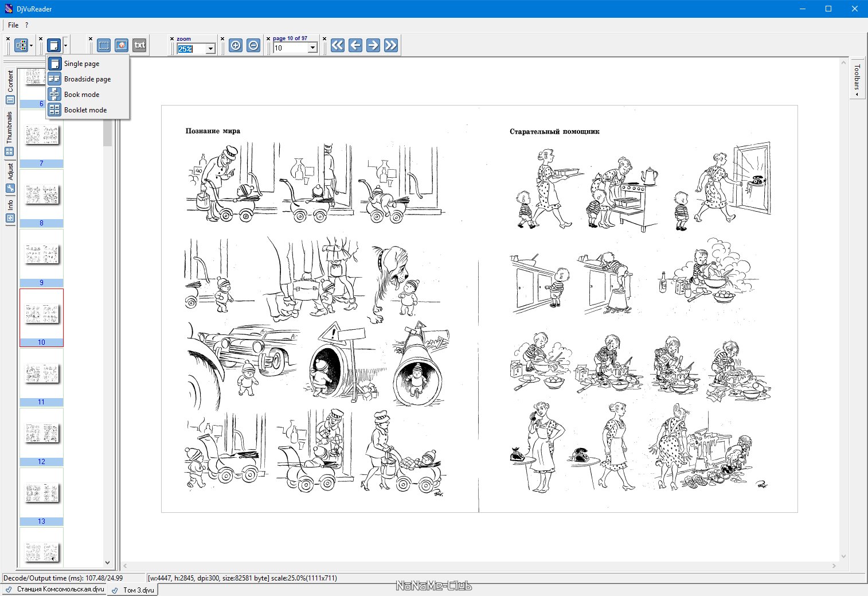
Task: Open the zoom percentage dropdown
Action: click(x=210, y=49)
